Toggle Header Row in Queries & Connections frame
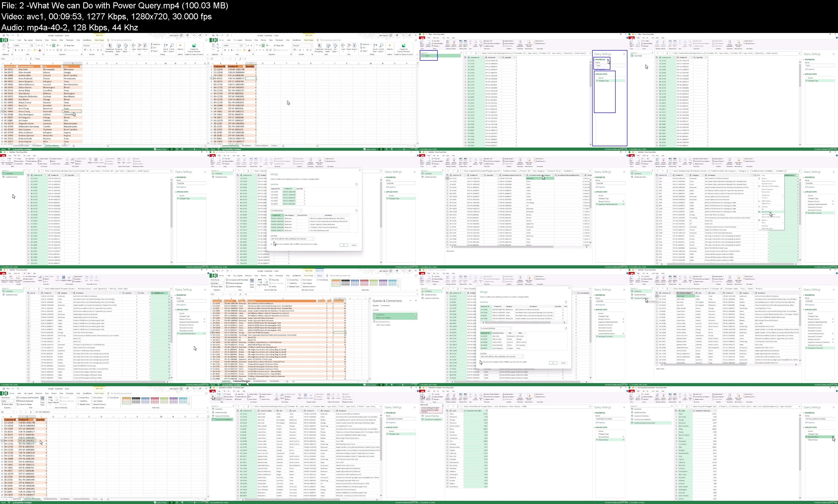 point(288,280)
